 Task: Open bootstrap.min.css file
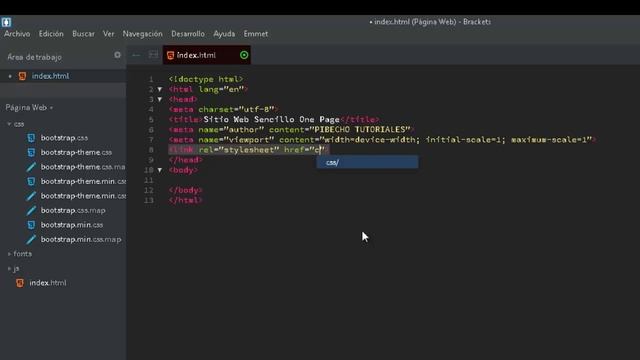pos(72,225)
